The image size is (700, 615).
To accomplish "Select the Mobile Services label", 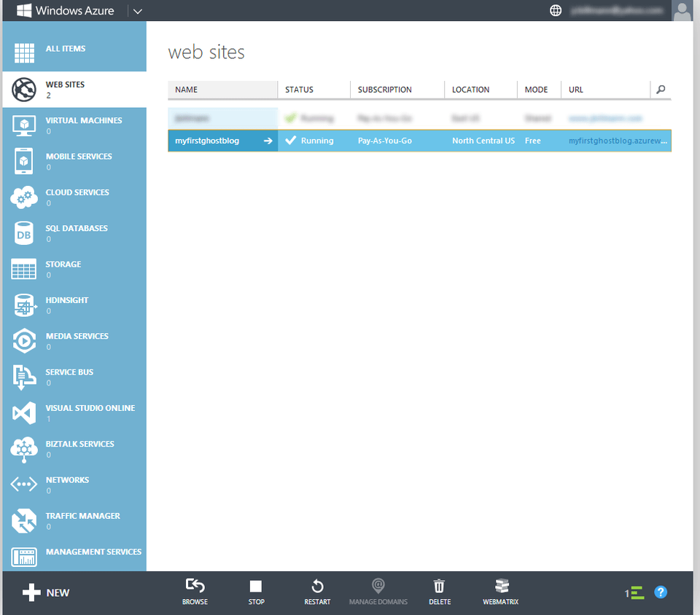I will (79, 157).
